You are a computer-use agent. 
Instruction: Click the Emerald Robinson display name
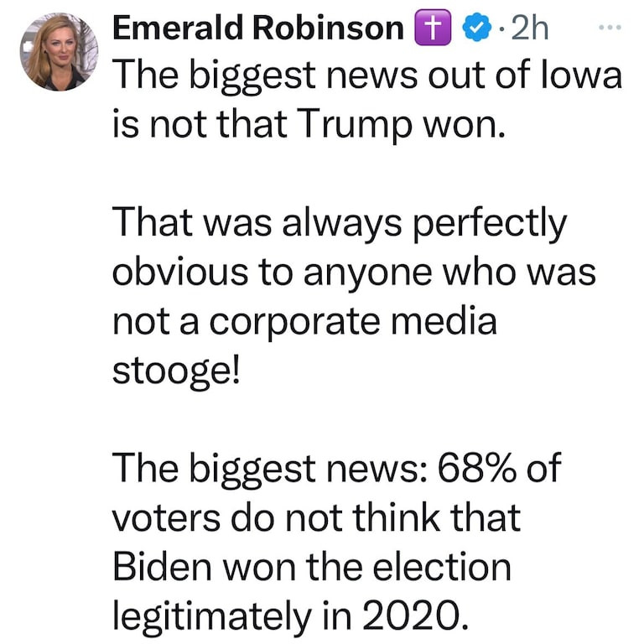257,29
